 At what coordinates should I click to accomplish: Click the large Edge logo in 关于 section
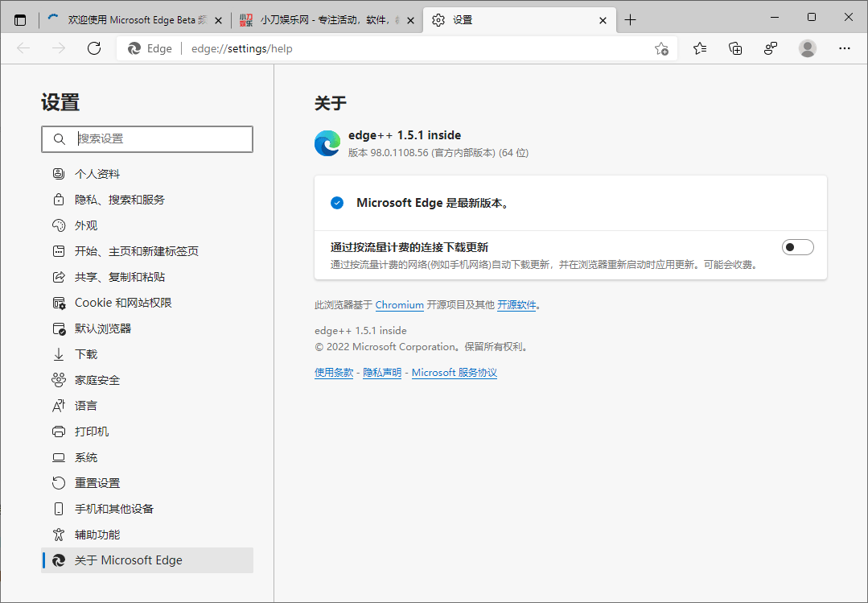pyautogui.click(x=327, y=143)
